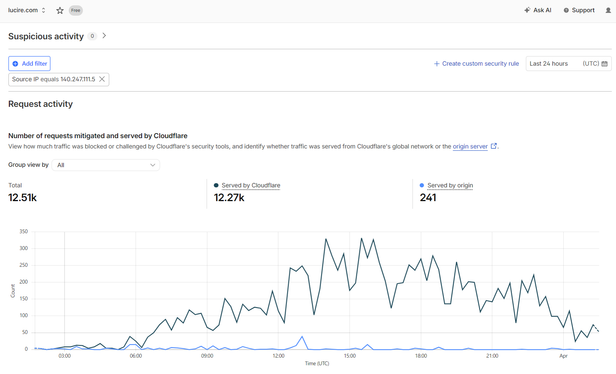The width and height of the screenshot is (616, 374).
Task: Click the 12:00 time axis label
Action: 279,356
